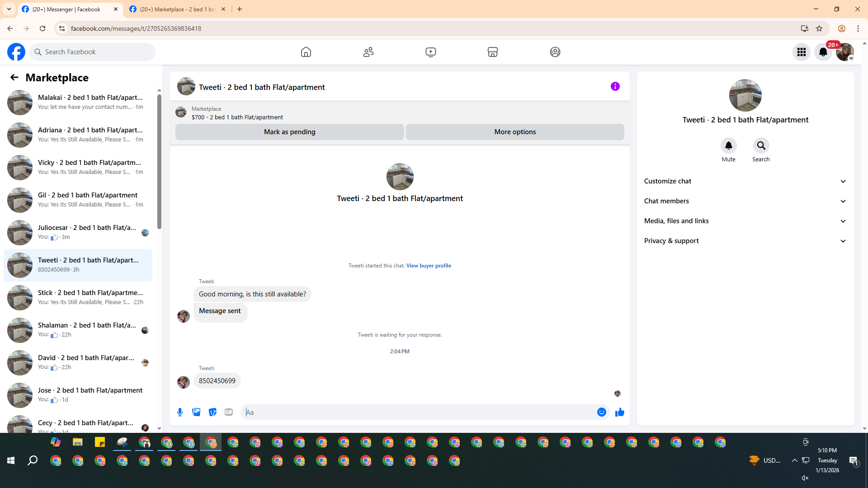Expand the Privacy & support section

tap(745, 241)
